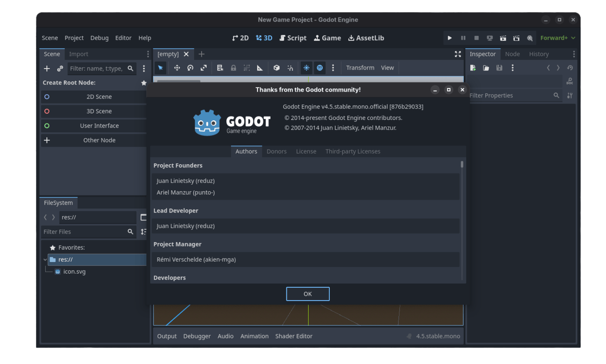Viewport: 606px width, 364px height.
Task: Save the current resource in the Inspector
Action: tap(499, 67)
